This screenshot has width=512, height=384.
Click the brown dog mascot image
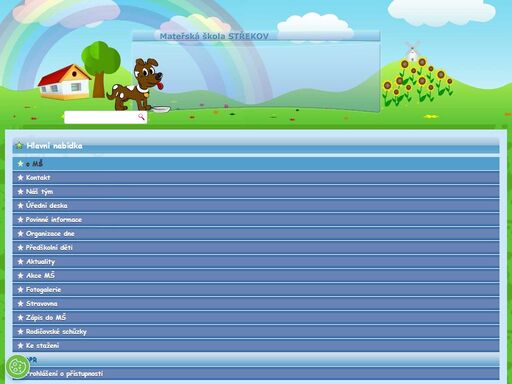(138, 85)
